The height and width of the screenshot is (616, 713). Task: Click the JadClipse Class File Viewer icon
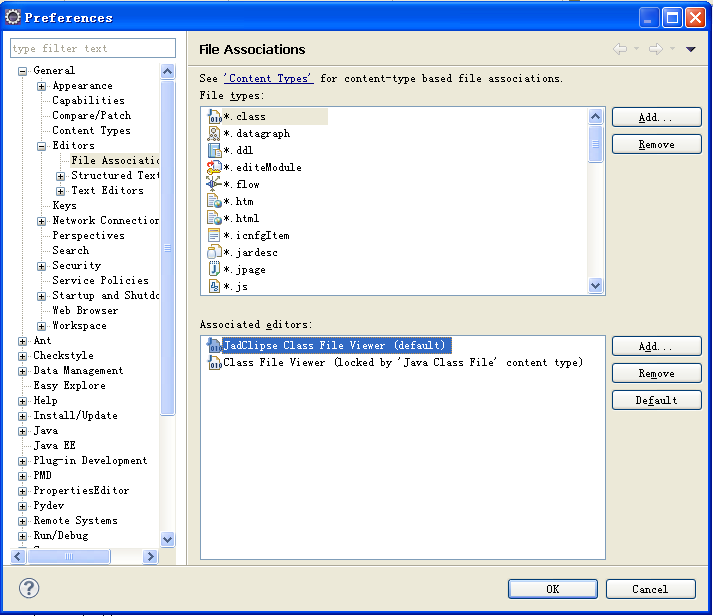214,346
